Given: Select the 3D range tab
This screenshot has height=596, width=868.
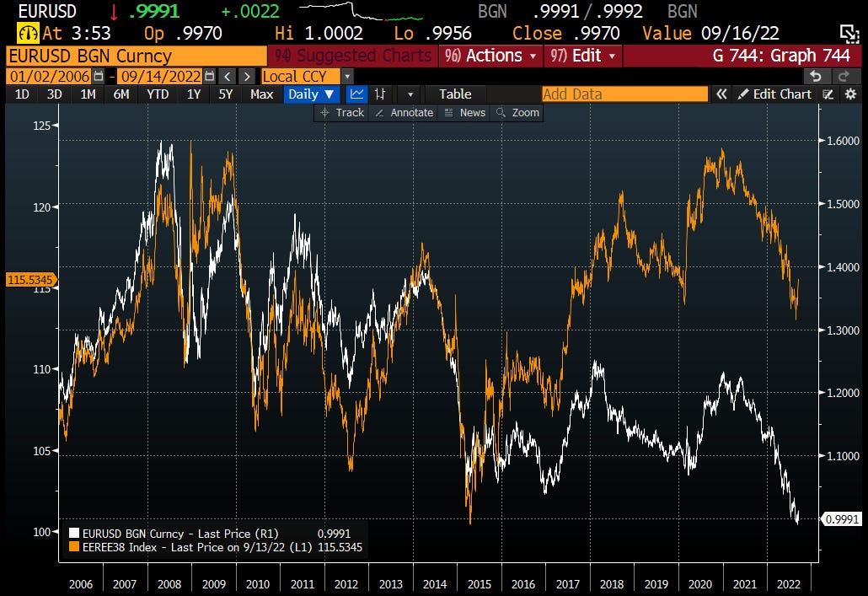Looking at the screenshot, I should (x=54, y=94).
